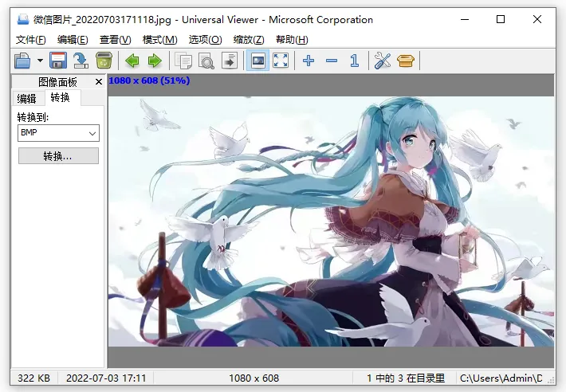Toggle the image fit-to-window icon
Viewport: 566px width, 392px height.
[257, 61]
